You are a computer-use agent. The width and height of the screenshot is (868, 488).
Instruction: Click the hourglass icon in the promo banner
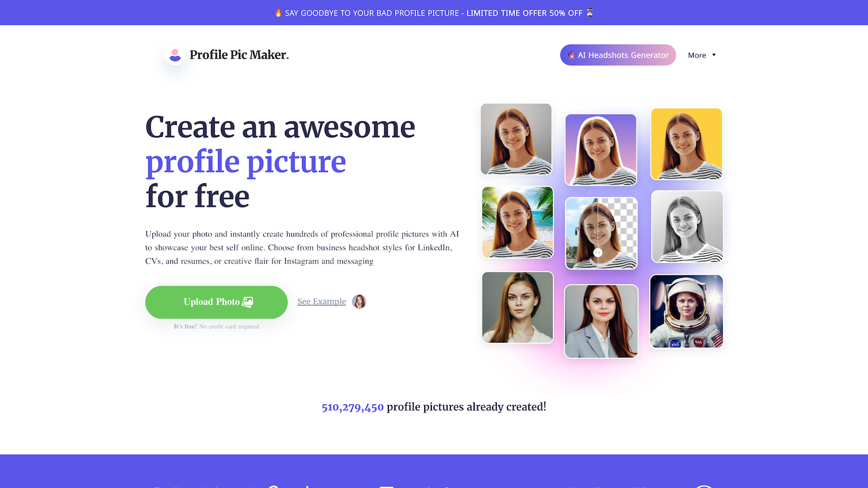[590, 12]
